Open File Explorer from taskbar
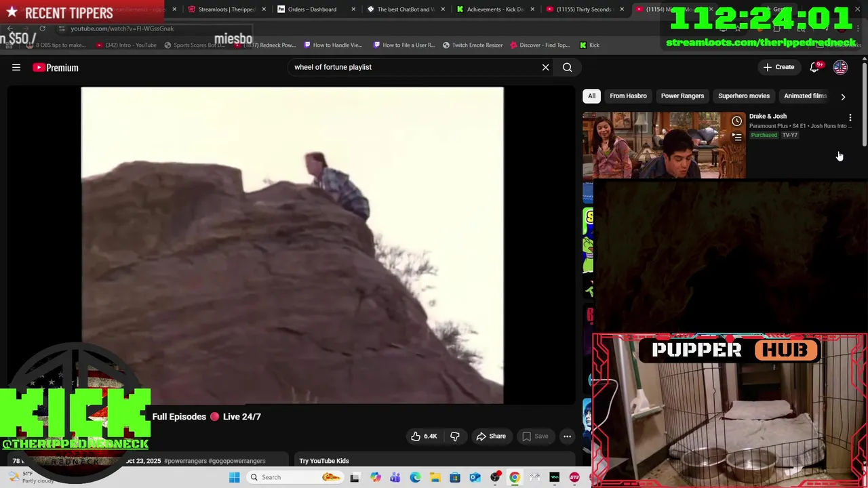This screenshot has height=488, width=868. (x=435, y=477)
